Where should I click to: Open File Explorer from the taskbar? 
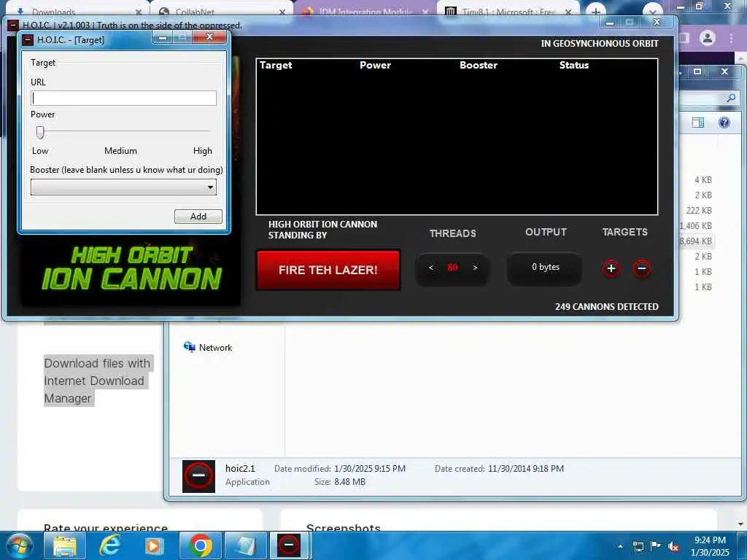[64, 545]
